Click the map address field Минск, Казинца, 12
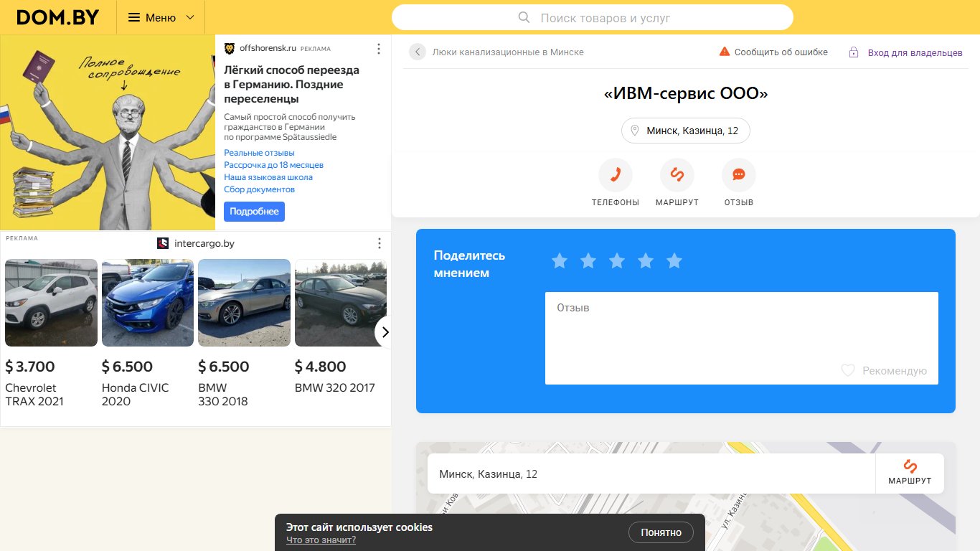The image size is (980, 551). click(651, 474)
